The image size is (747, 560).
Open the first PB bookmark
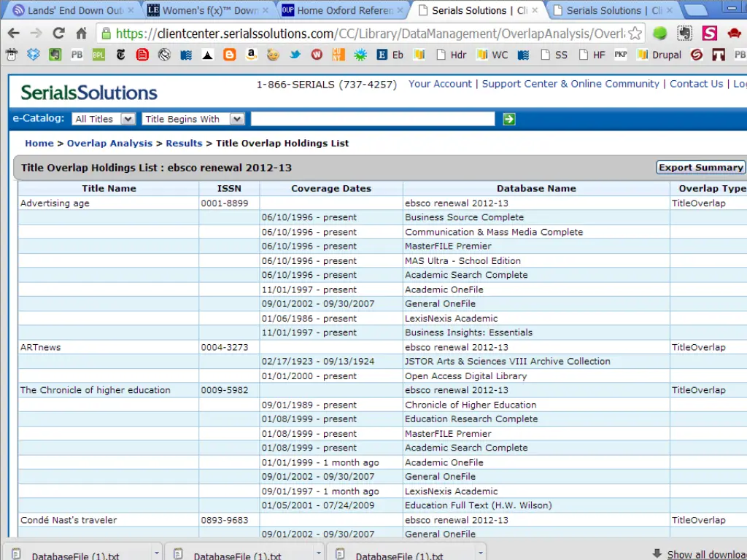pyautogui.click(x=77, y=55)
